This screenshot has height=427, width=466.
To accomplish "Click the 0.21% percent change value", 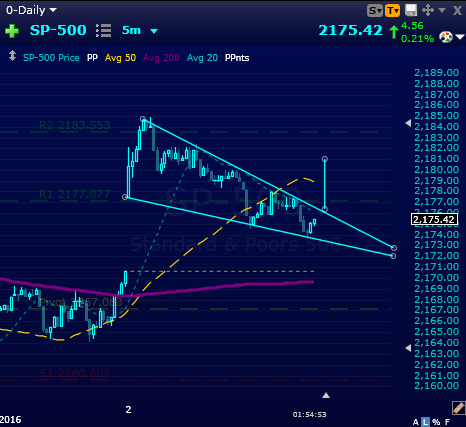I will (417, 39).
